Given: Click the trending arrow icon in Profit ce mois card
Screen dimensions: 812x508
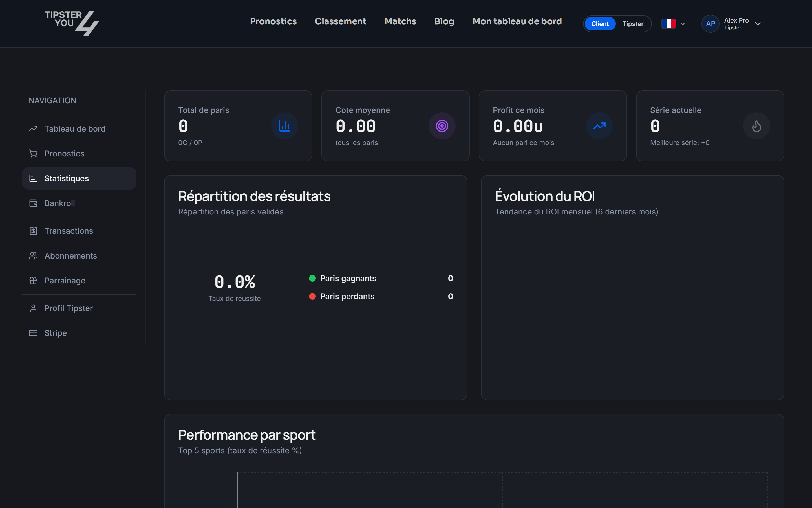Looking at the screenshot, I should (x=599, y=126).
